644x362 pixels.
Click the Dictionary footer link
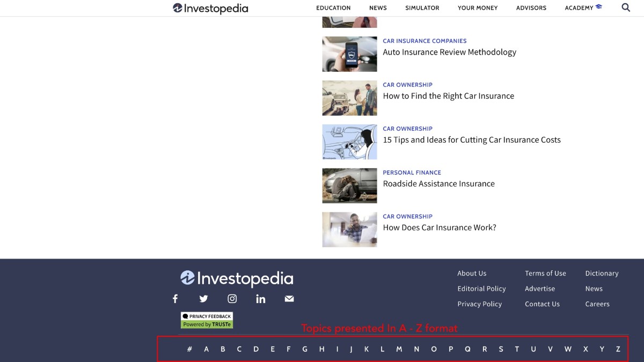[x=602, y=274]
